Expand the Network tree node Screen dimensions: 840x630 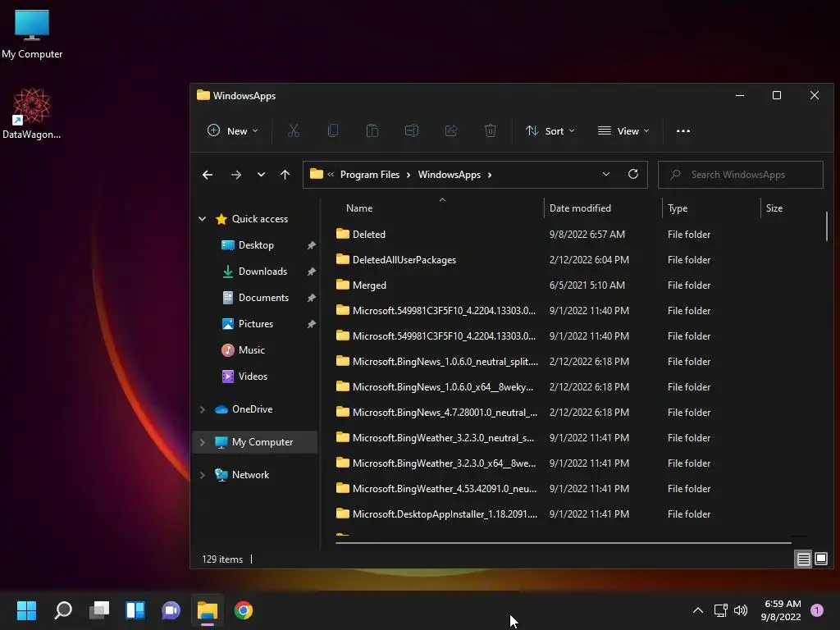point(202,475)
